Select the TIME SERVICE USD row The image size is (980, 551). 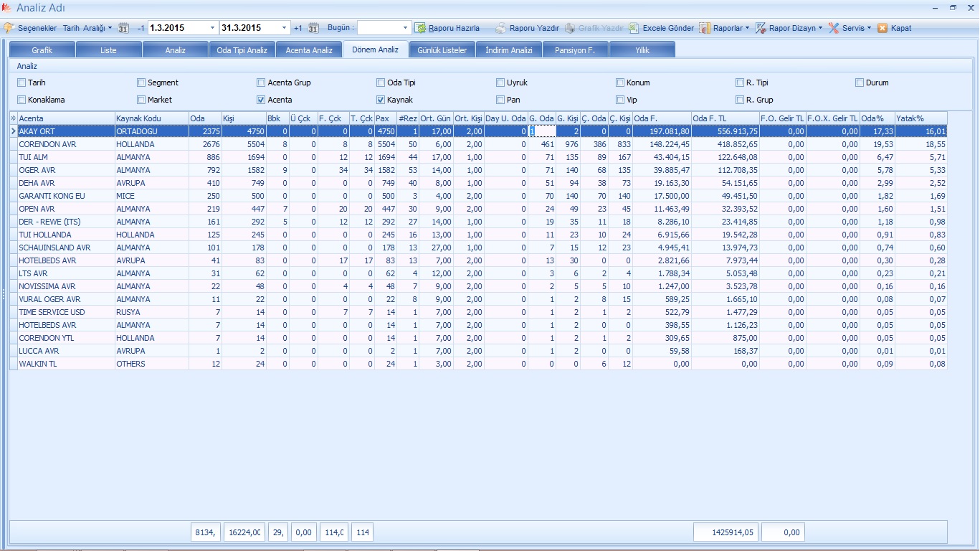tap(478, 312)
